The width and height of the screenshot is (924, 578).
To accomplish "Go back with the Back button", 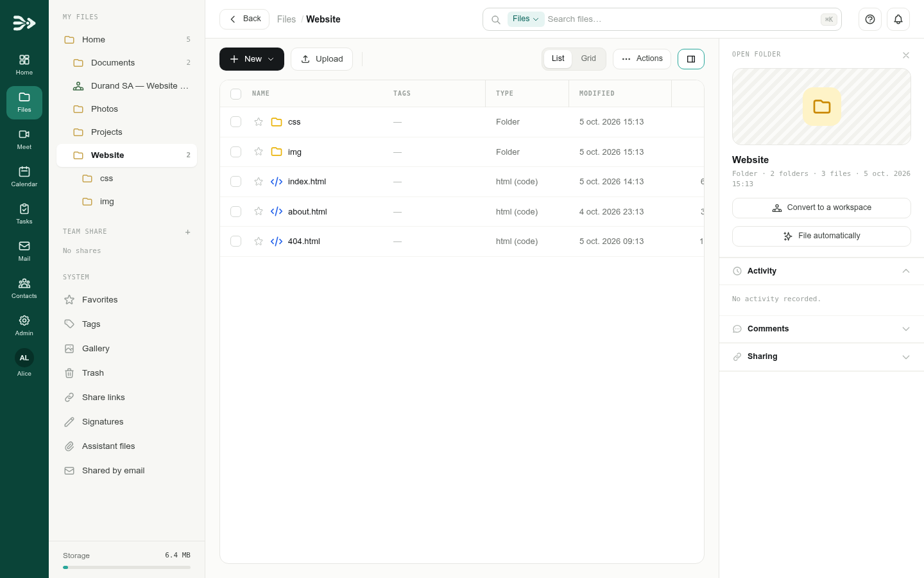I will tap(244, 19).
